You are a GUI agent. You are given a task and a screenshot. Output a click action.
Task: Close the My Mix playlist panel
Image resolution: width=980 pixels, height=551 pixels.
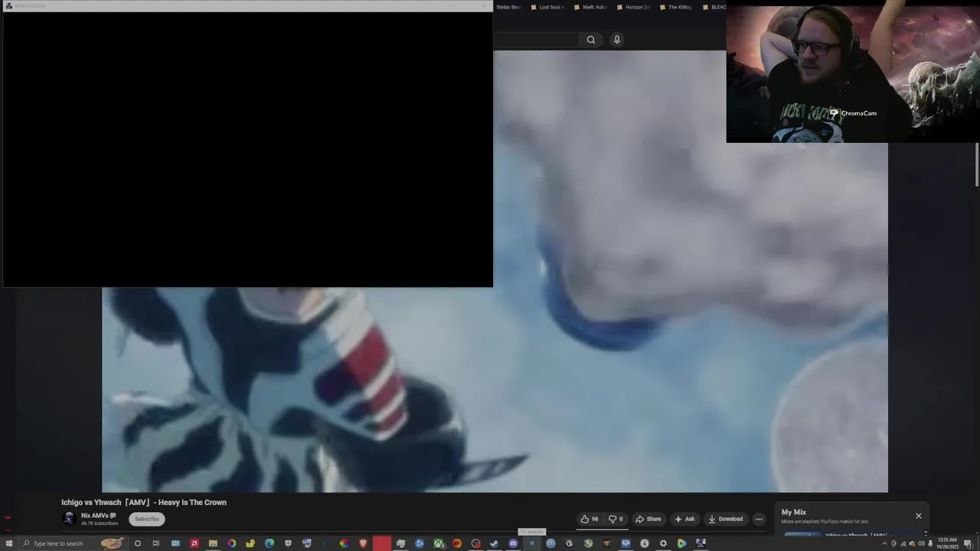coord(919,516)
